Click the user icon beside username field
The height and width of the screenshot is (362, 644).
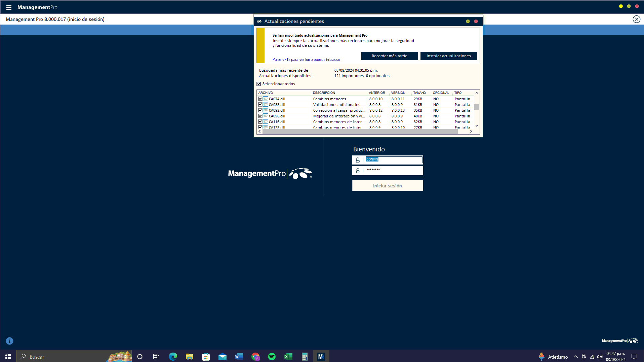[358, 160]
